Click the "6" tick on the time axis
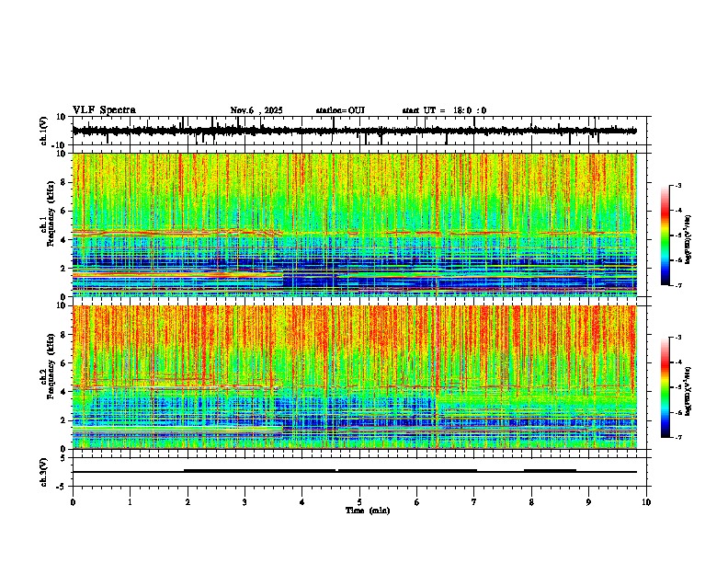Screen dimensions: 728x563 pos(417,502)
